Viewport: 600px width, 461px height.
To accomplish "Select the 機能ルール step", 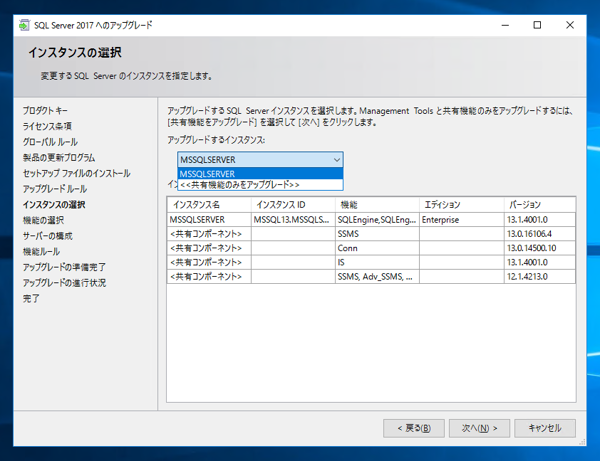I will click(x=41, y=252).
